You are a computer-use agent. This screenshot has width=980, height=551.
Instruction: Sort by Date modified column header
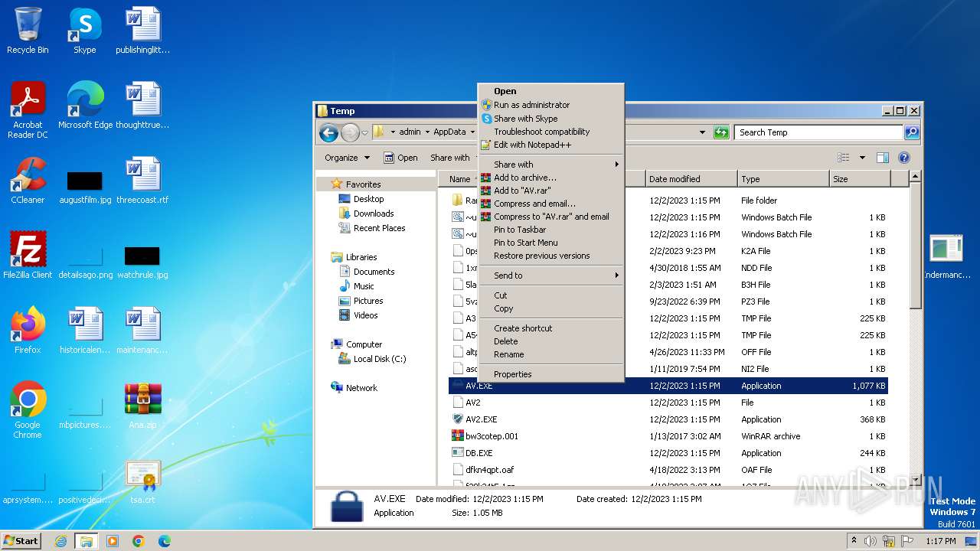pos(691,179)
